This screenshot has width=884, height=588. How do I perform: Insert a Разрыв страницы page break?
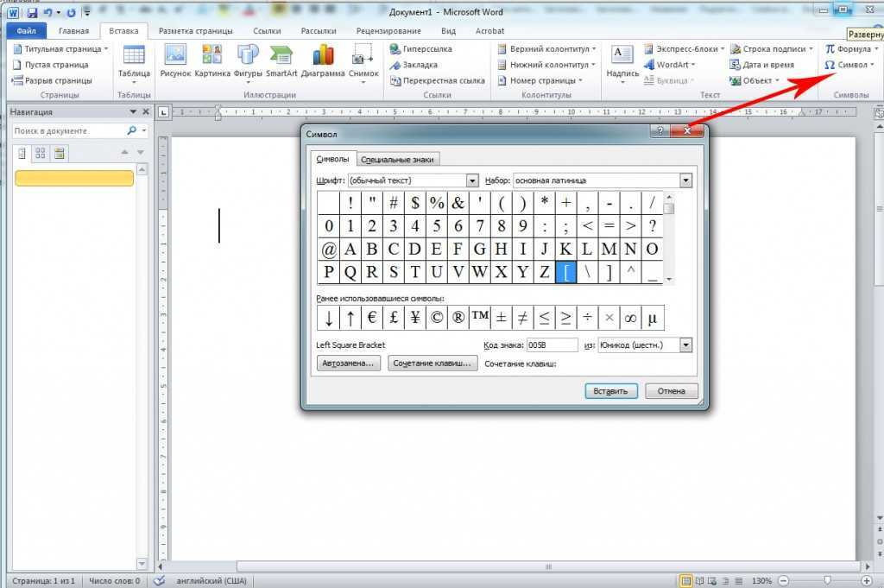coord(52,80)
